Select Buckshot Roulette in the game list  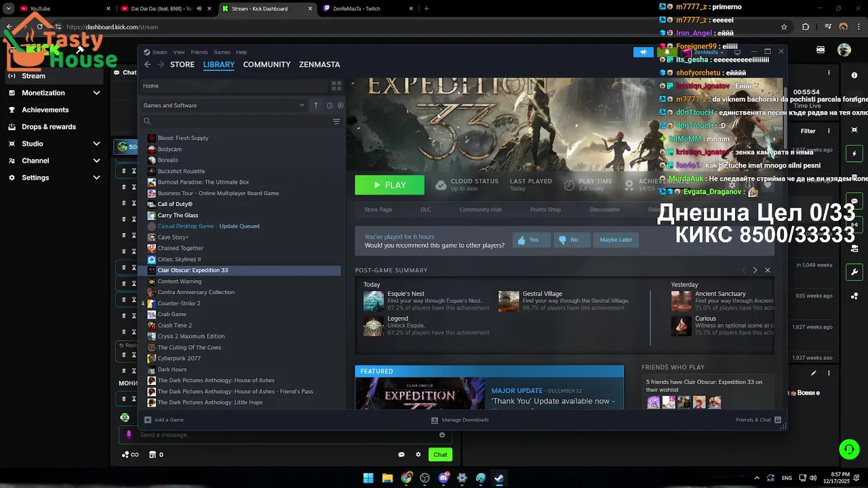tap(181, 171)
